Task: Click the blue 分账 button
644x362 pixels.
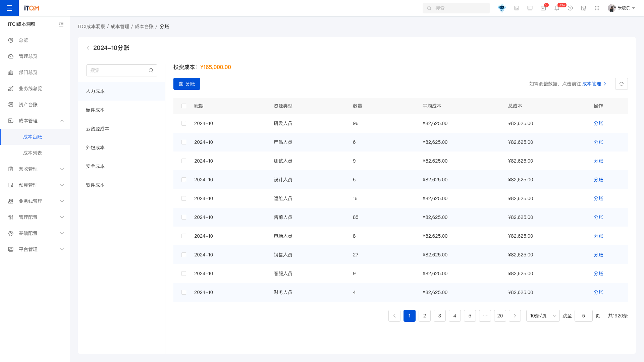Action: pos(187,84)
